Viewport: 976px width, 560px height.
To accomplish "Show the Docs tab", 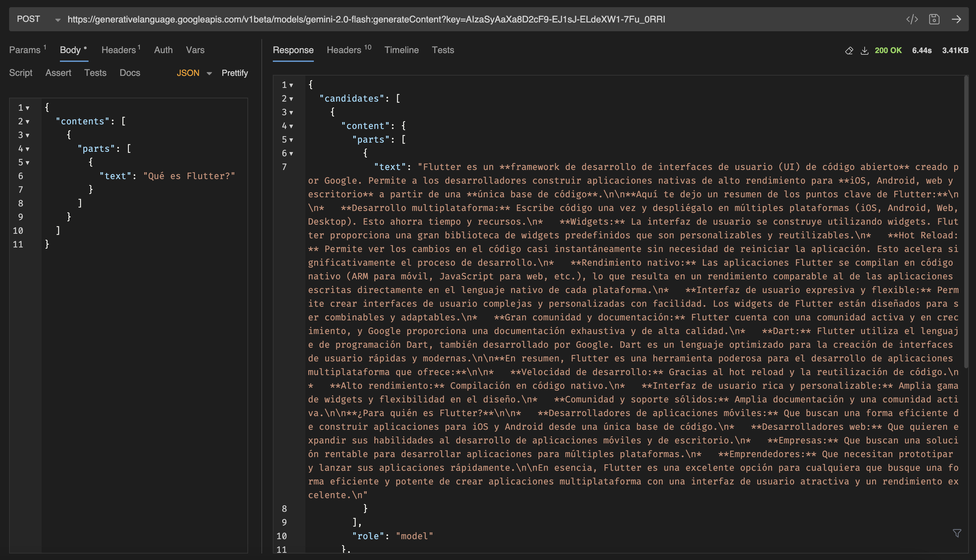I will coord(130,73).
